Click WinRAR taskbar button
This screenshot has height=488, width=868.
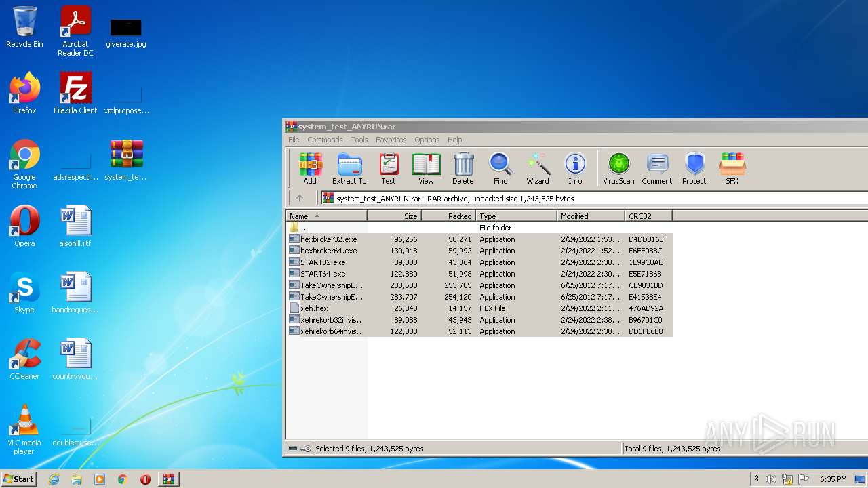click(x=168, y=479)
